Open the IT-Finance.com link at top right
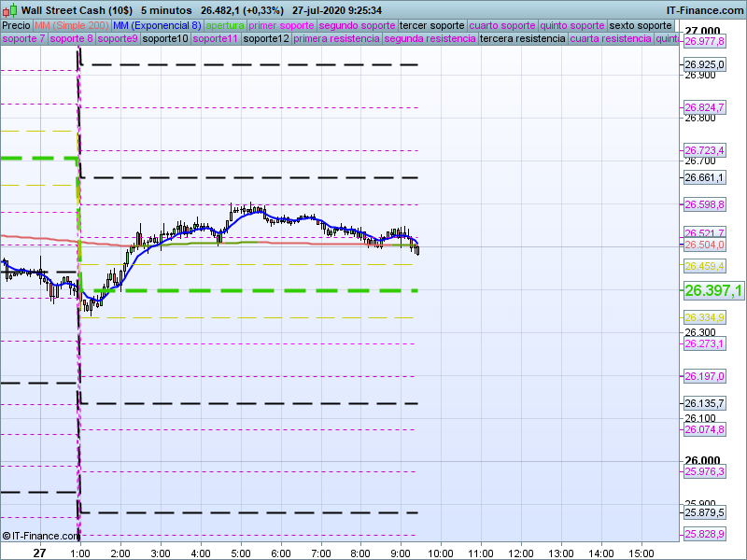Screen dimensions: 747x560 tap(704, 10)
